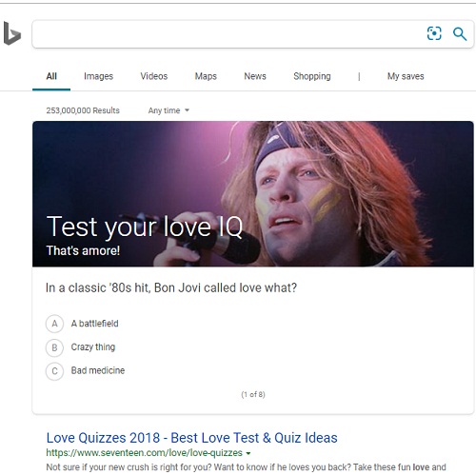Select answer C, Bad medicine
This screenshot has height=475, width=476.
click(85, 370)
